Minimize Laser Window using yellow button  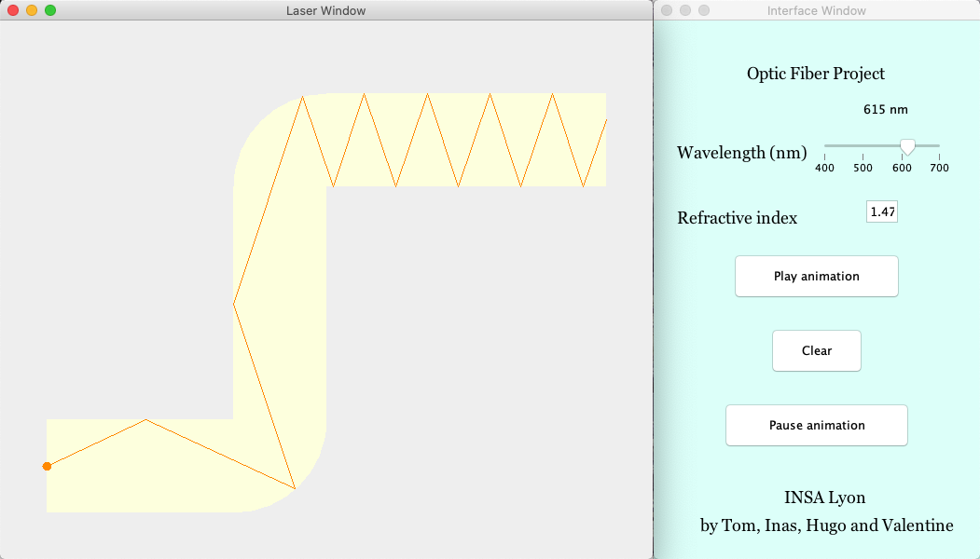32,10
